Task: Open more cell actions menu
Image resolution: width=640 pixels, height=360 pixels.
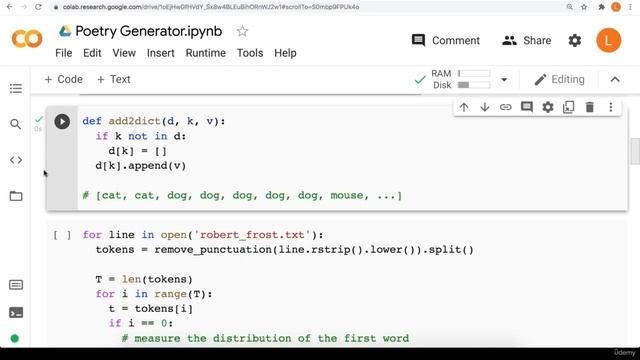Action: 611,107
